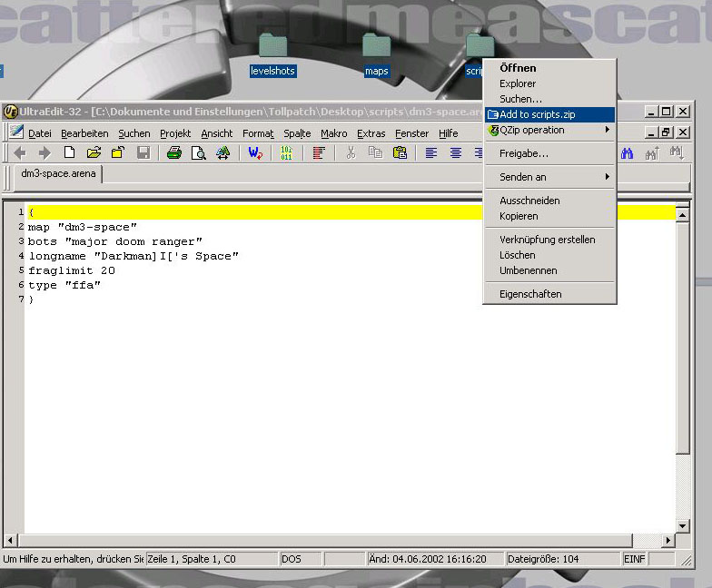Click line 2 text map "dm3-space"
The image size is (712, 588).
82,227
